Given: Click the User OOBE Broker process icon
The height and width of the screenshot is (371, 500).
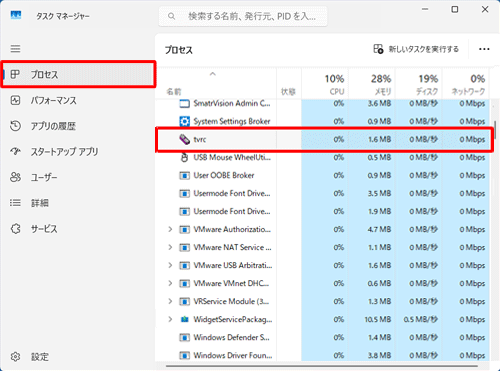Looking at the screenshot, I should 184,175.
